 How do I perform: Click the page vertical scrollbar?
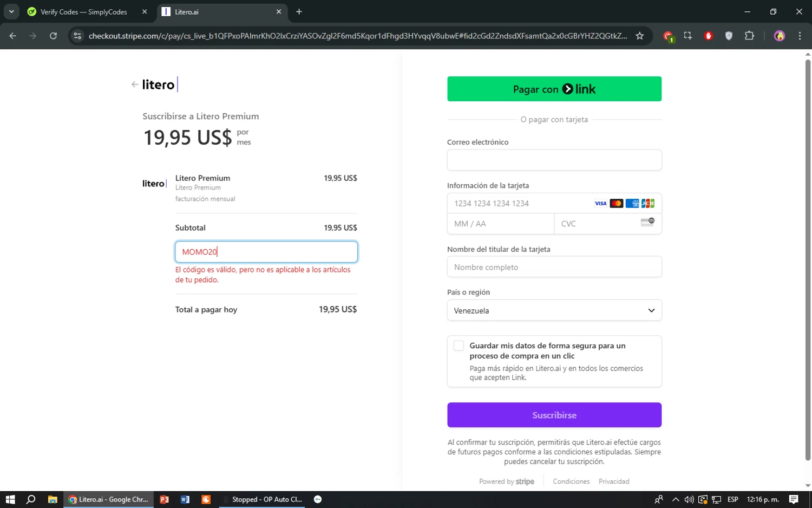tap(808, 260)
